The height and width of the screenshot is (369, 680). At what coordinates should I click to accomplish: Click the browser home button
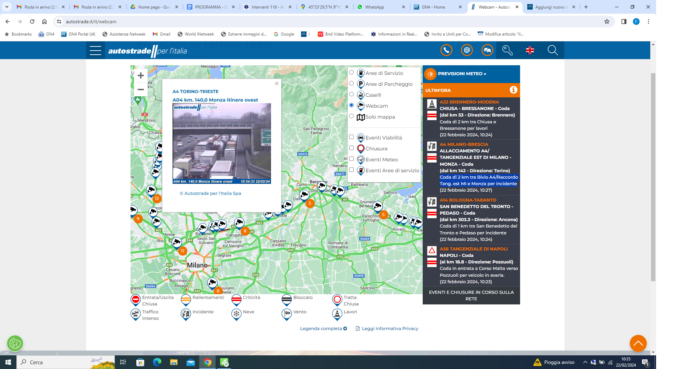point(44,21)
